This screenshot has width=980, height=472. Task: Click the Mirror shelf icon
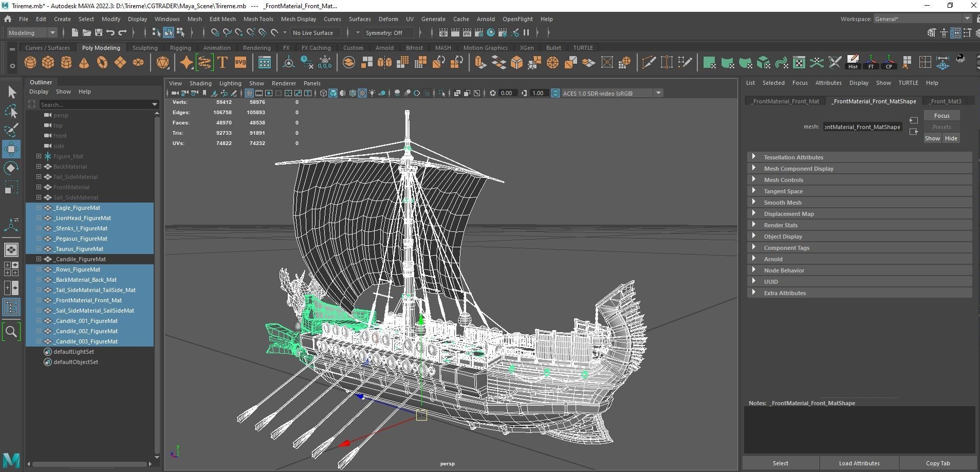(384, 63)
